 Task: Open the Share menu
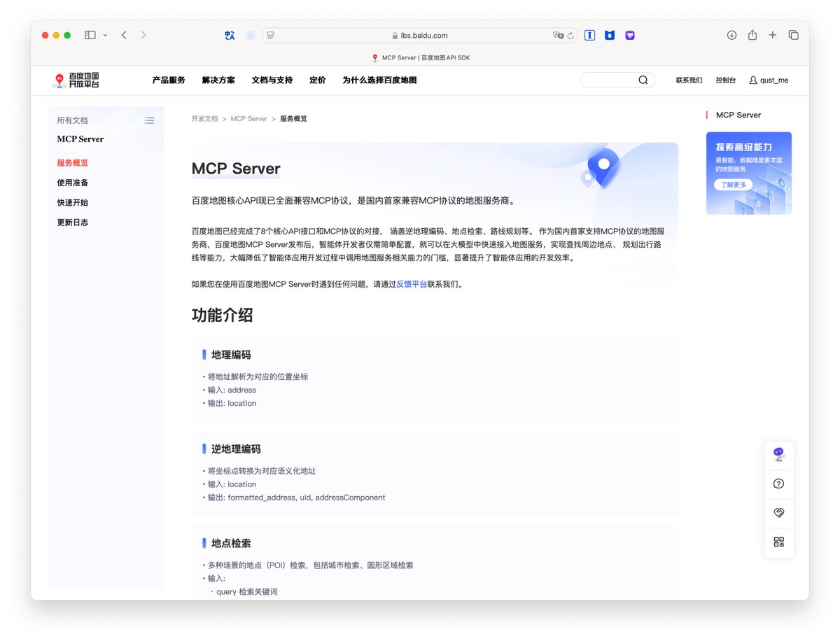(x=752, y=35)
